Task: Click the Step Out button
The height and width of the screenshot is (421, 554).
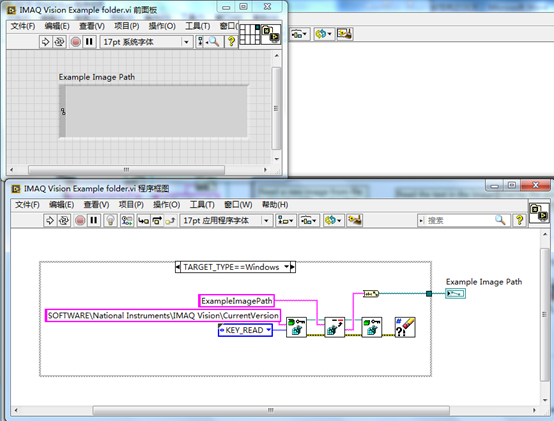Action: [x=170, y=221]
